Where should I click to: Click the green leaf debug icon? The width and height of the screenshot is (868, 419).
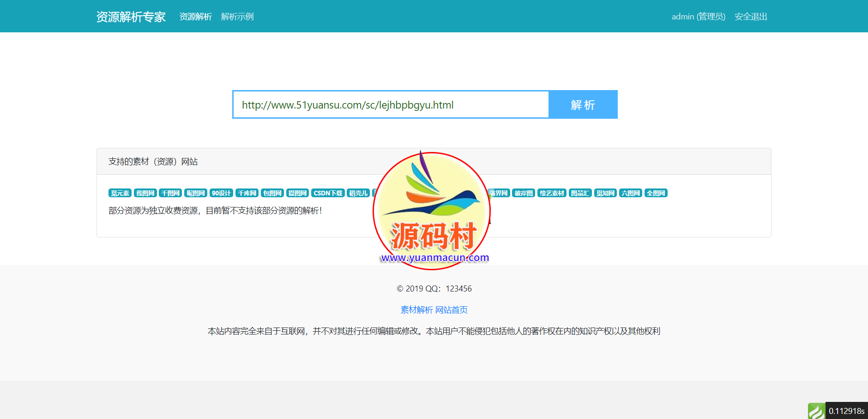pos(816,411)
